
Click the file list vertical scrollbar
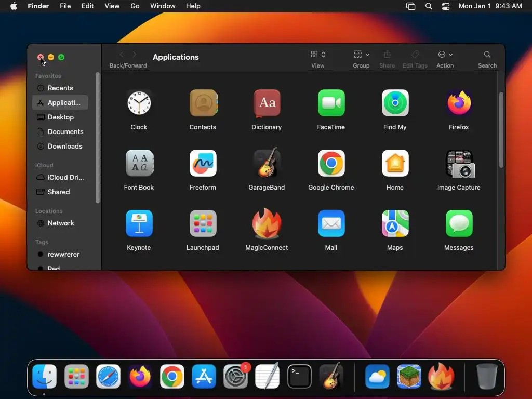click(501, 130)
